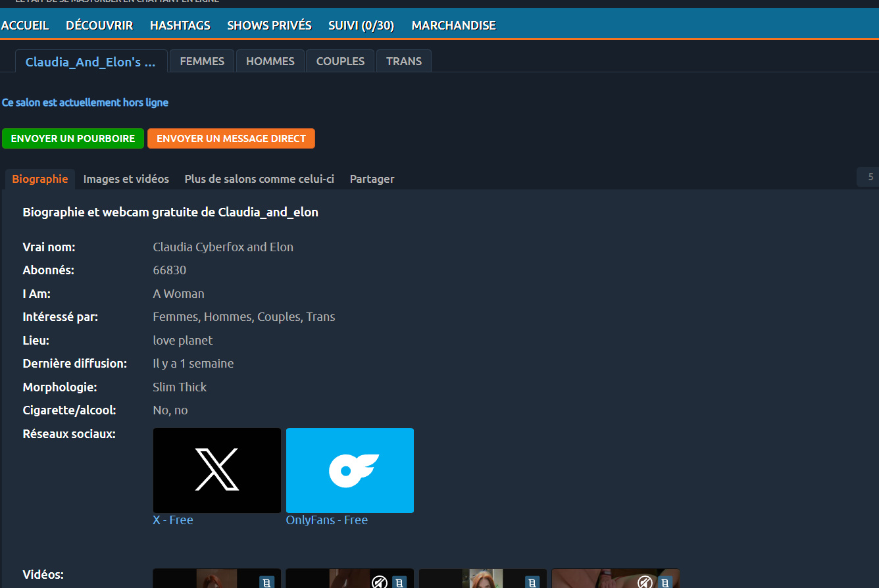The width and height of the screenshot is (879, 588).
Task: Follow the X - Free link
Action: coord(173,520)
